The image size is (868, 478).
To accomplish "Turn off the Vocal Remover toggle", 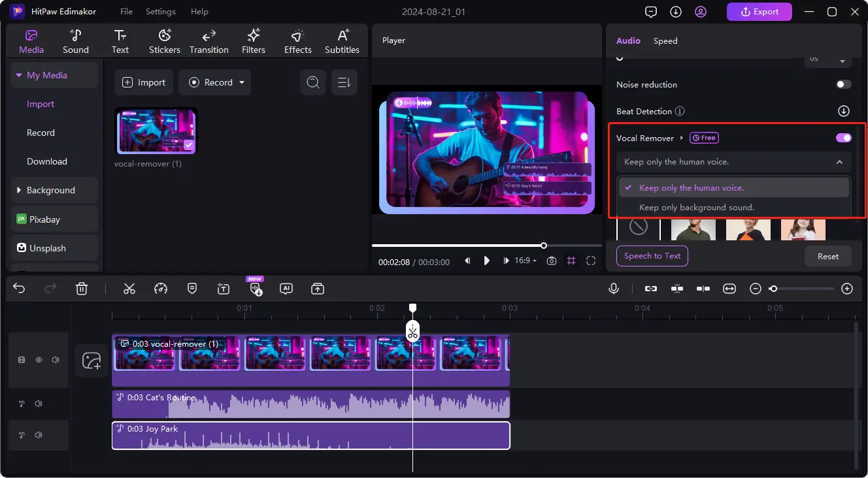I will tap(843, 138).
